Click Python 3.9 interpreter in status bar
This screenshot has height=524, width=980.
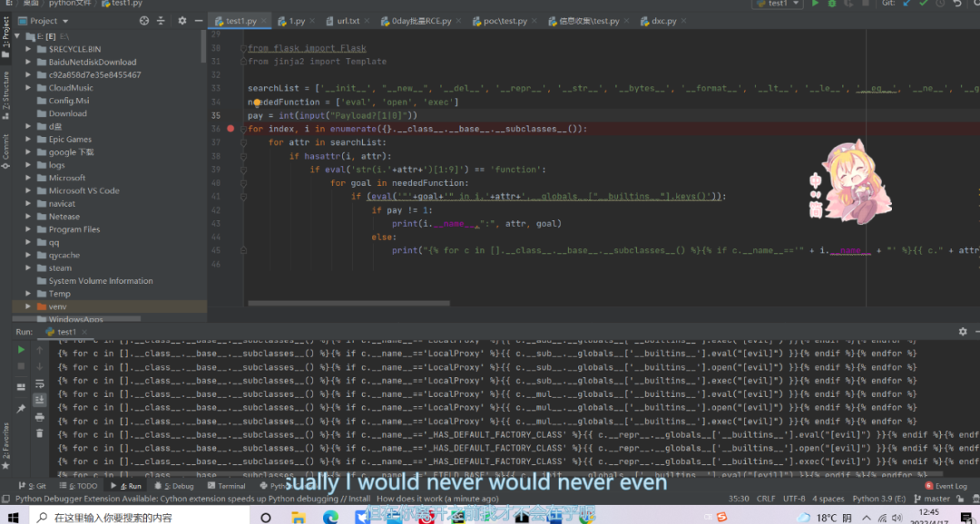coord(878,499)
